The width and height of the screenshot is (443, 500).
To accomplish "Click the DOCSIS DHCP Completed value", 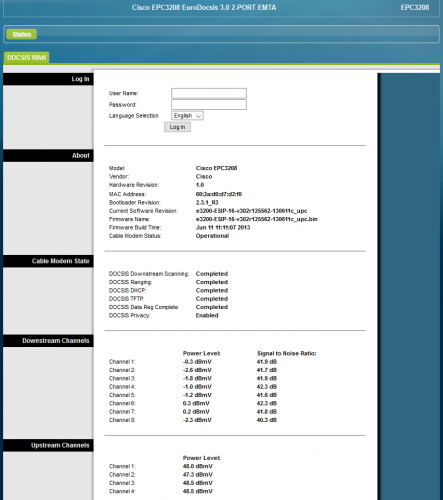I will tap(212, 290).
